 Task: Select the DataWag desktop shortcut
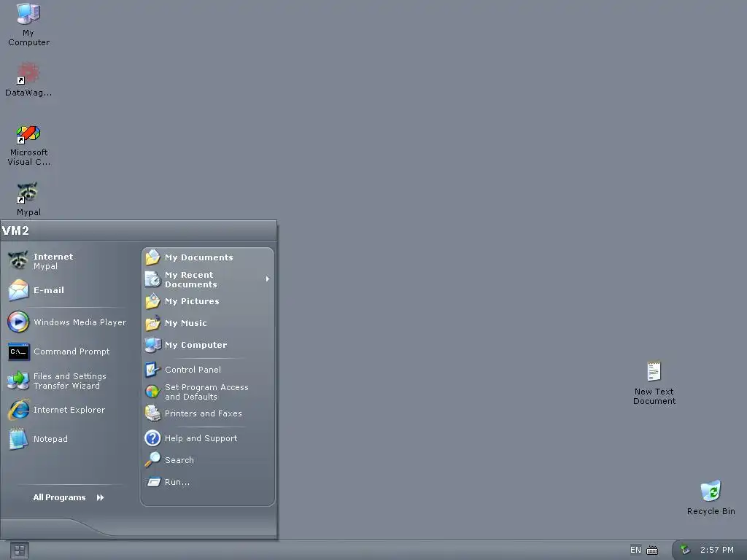pyautogui.click(x=28, y=79)
